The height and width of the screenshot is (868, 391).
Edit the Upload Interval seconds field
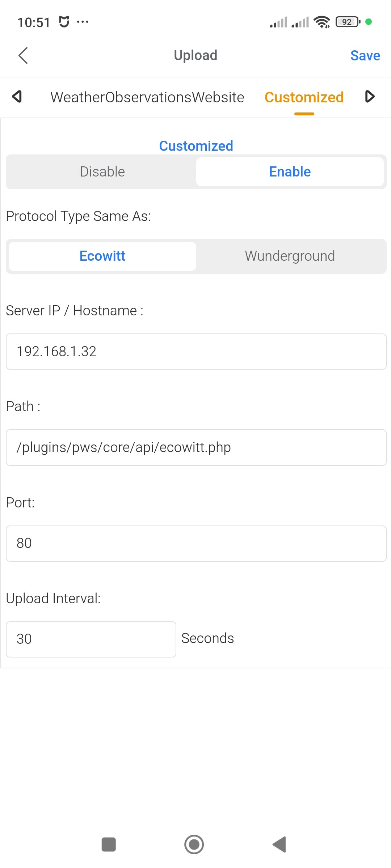[x=91, y=639]
